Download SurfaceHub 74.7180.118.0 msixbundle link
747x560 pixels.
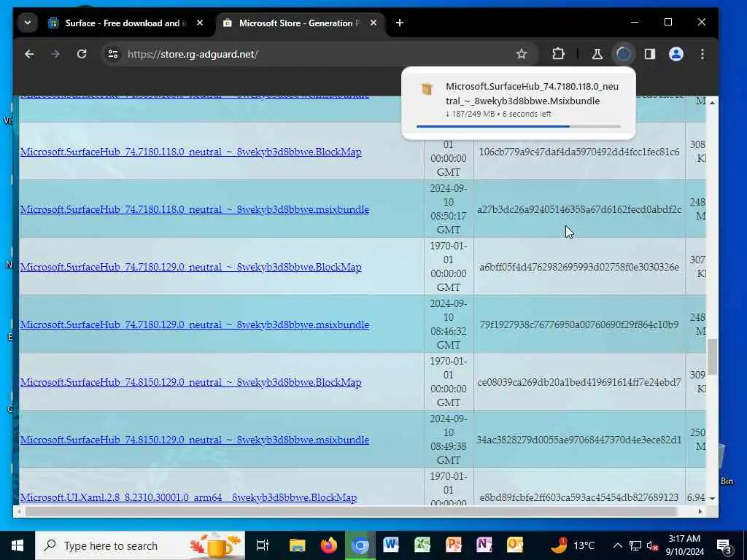(x=194, y=209)
